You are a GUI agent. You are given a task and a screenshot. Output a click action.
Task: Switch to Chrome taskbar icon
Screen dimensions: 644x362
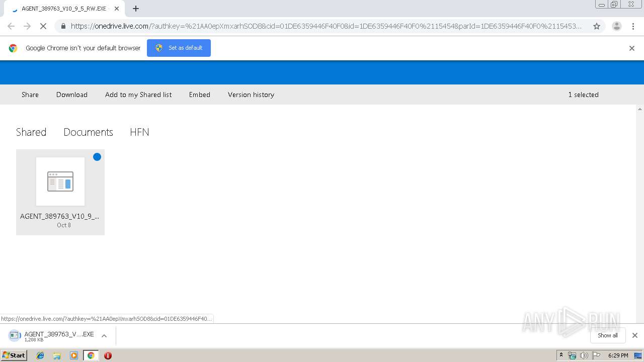coord(91,355)
